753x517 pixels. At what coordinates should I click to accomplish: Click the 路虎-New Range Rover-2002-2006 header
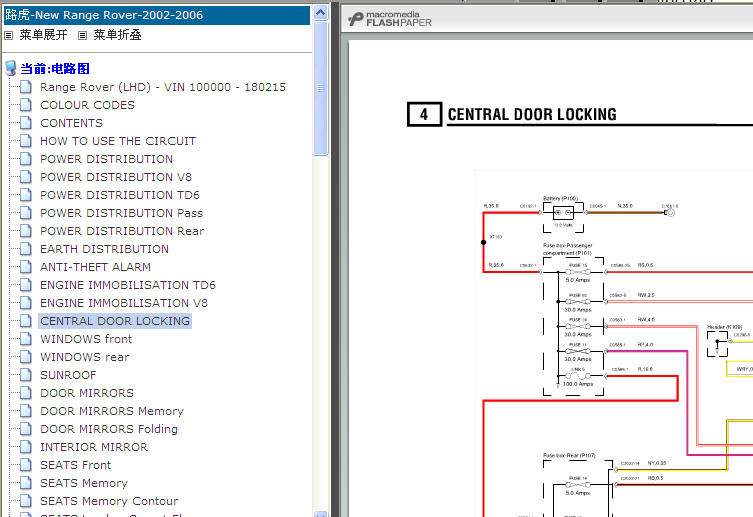pyautogui.click(x=157, y=15)
